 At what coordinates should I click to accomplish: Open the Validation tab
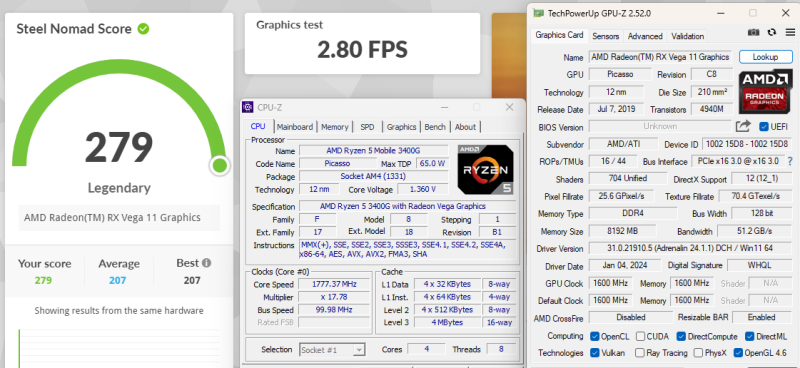coord(687,36)
